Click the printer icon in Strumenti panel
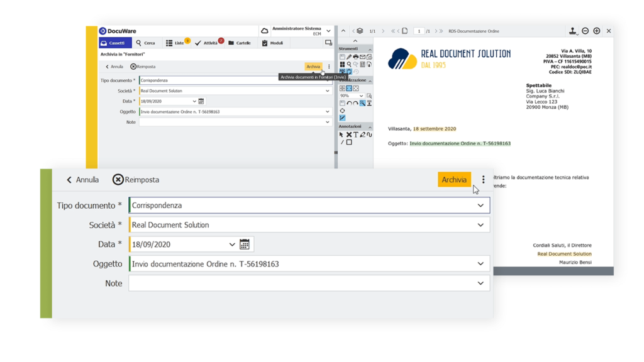Viewport: 644px width, 362px height. pyautogui.click(x=356, y=57)
